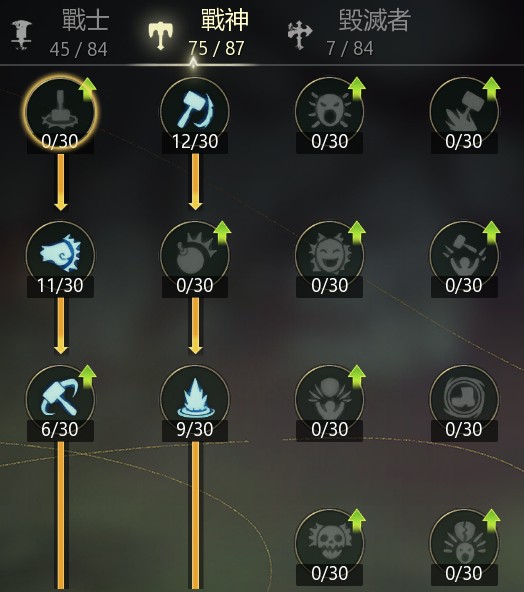Select the screaming face skill node
524x592 pixels.
coord(329,112)
